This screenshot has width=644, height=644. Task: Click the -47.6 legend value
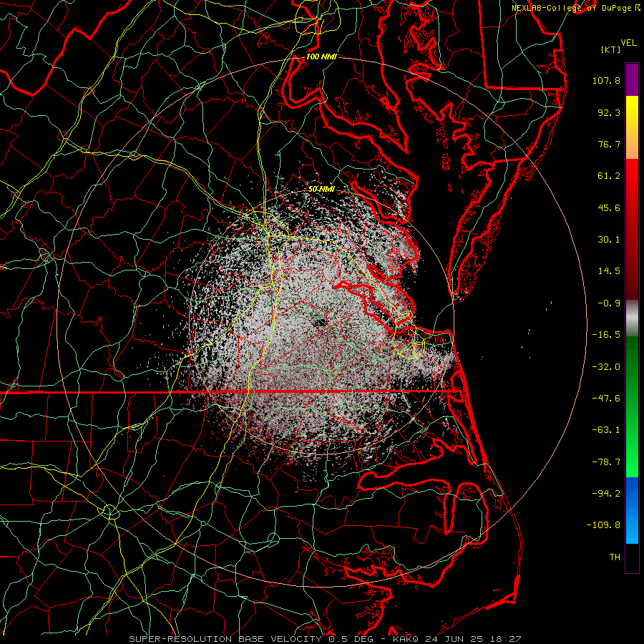coord(606,399)
